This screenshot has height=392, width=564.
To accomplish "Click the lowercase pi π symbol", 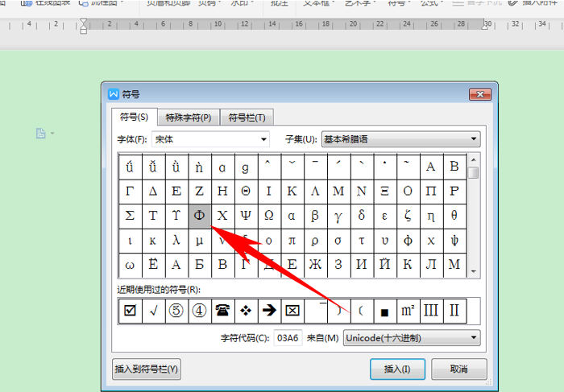I will (x=292, y=241).
